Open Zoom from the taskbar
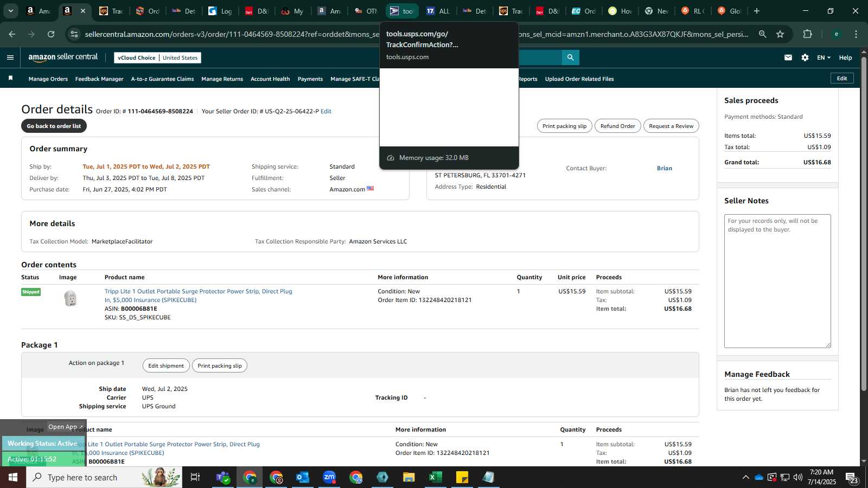 point(329,477)
